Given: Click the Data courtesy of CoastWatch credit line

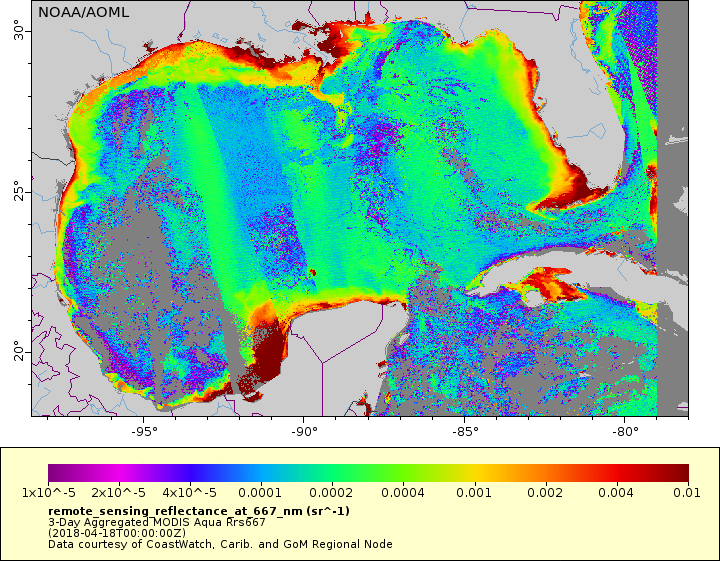Looking at the screenshot, I should pyautogui.click(x=220, y=544).
